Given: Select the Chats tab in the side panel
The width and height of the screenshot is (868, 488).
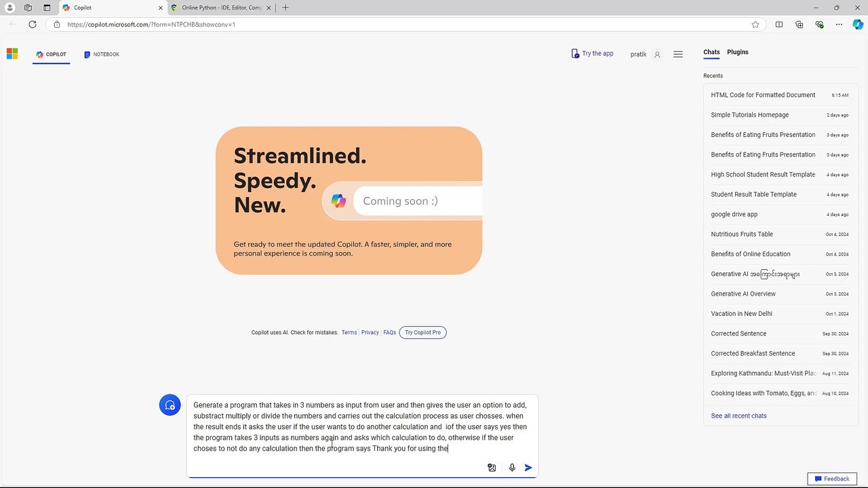Looking at the screenshot, I should coord(711,52).
